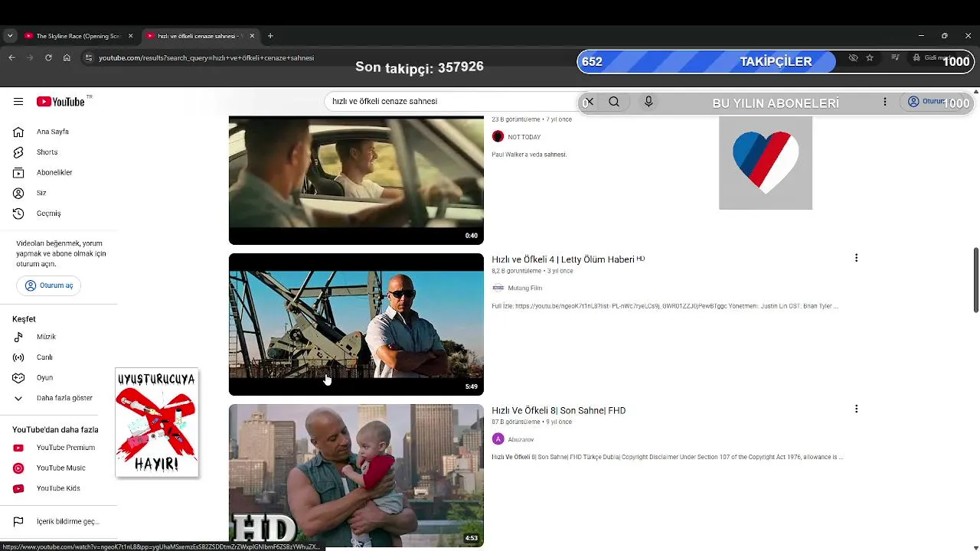Run search with the magnifier button

614,102
